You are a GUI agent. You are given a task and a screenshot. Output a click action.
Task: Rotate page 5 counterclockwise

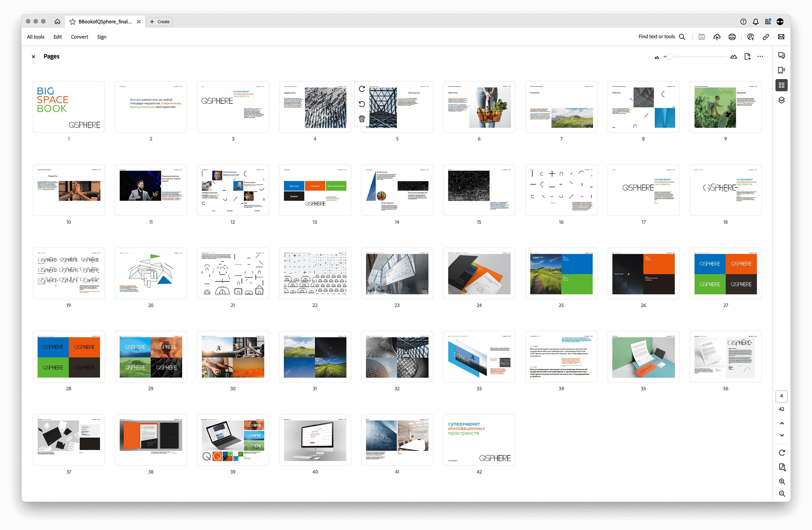point(362,104)
